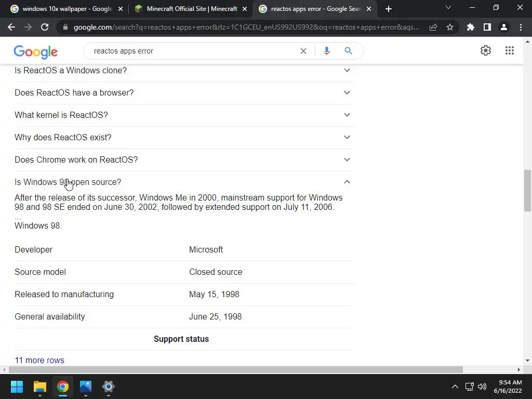
Task: View site information via lock icon
Action: (x=65, y=27)
